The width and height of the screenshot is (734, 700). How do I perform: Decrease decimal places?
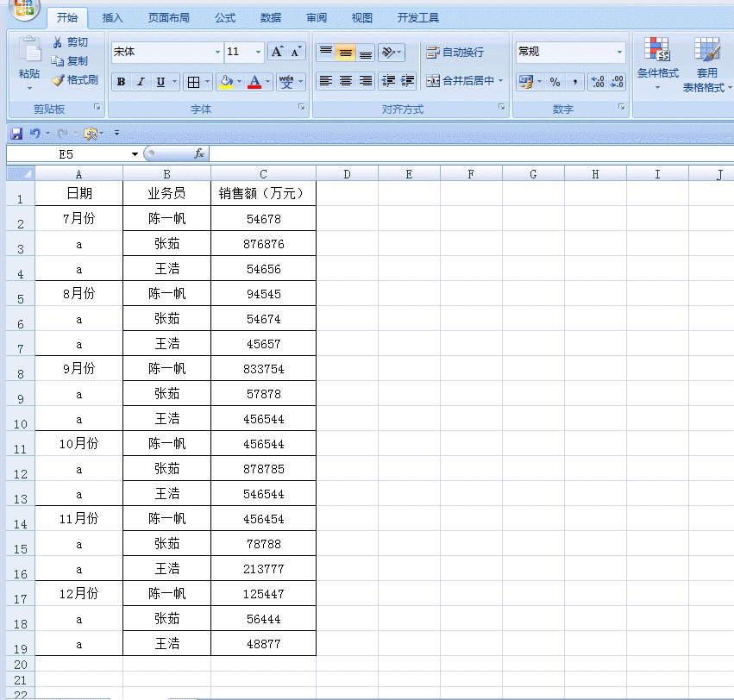617,82
